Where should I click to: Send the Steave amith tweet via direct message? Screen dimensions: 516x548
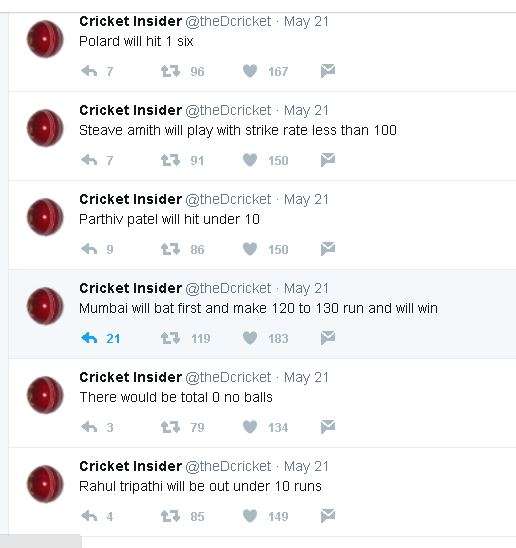[x=328, y=160]
